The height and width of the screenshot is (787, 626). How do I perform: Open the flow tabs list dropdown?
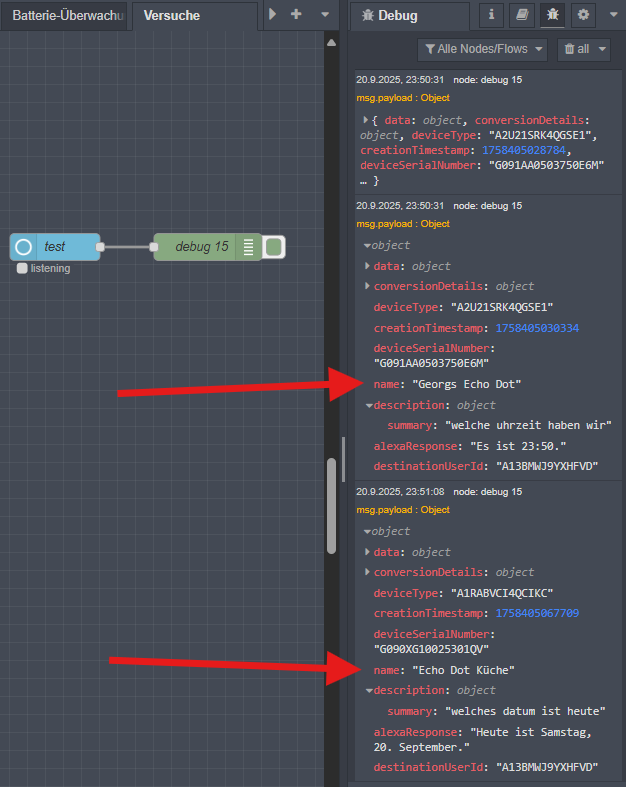coord(324,15)
